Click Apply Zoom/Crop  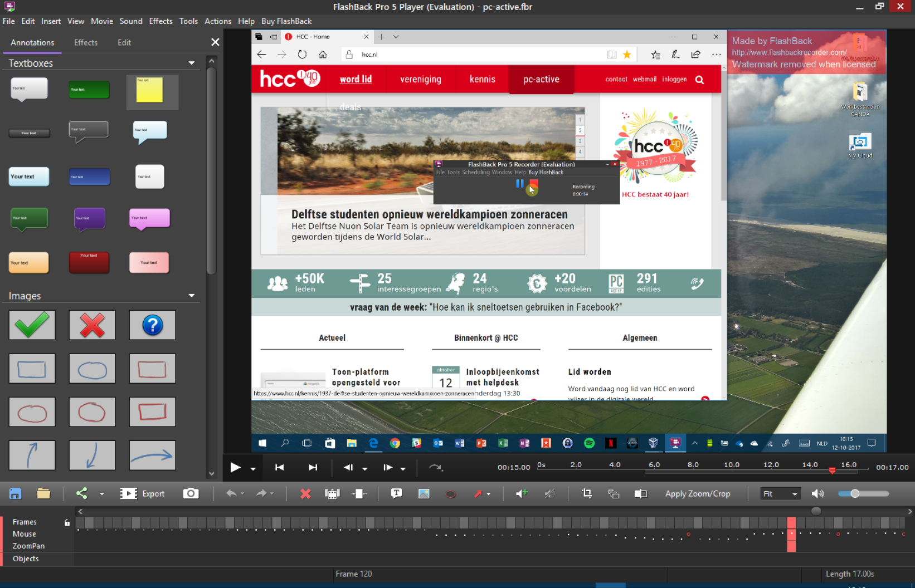pos(698,493)
